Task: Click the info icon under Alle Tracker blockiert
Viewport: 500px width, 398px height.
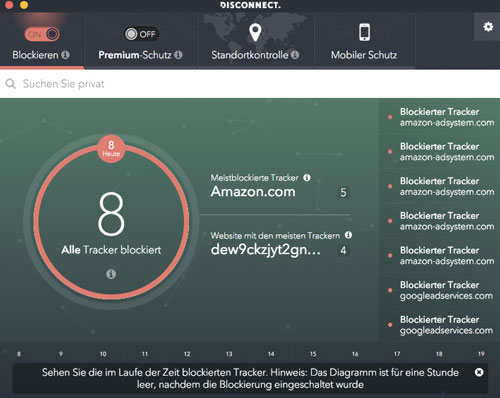Action: tap(111, 274)
